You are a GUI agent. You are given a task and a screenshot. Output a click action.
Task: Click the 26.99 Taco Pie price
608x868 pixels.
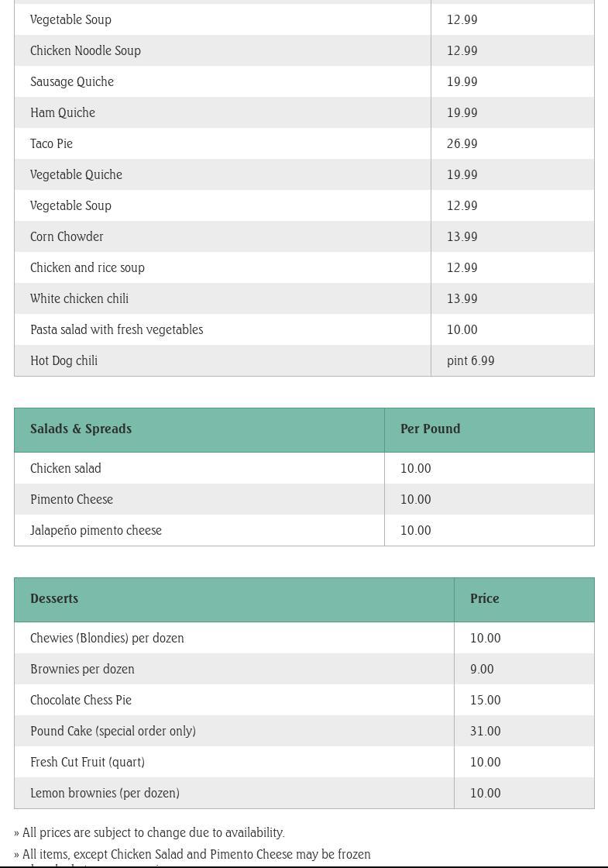462,144
